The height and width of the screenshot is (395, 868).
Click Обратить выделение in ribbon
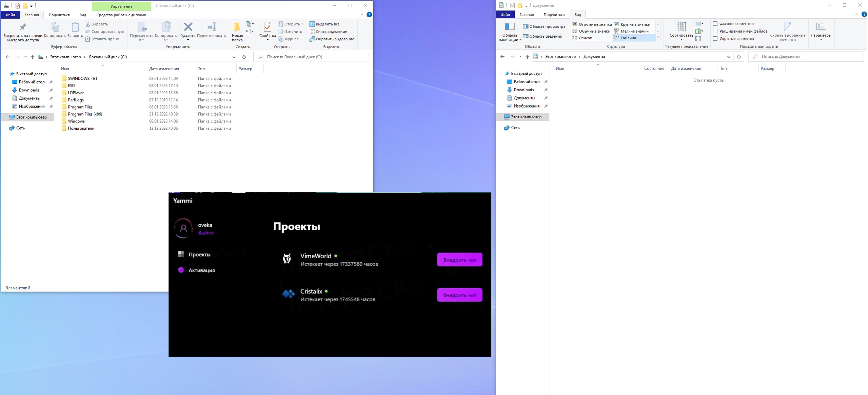point(332,39)
